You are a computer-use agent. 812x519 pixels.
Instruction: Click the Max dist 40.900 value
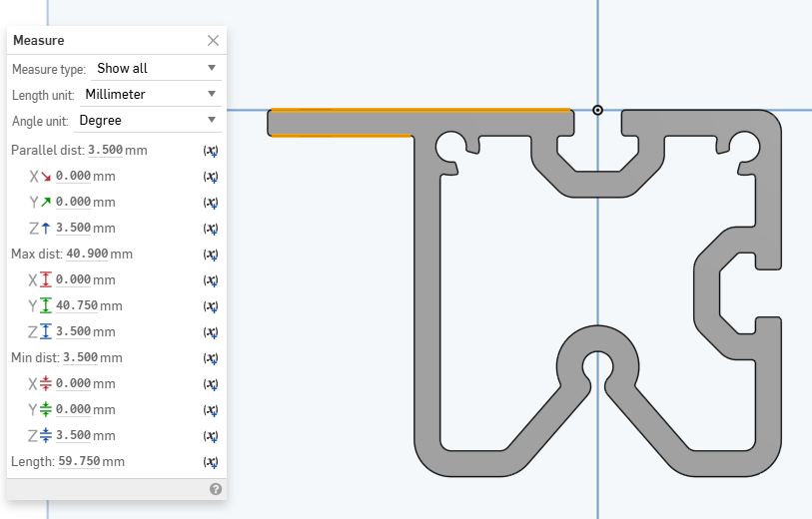87,255
